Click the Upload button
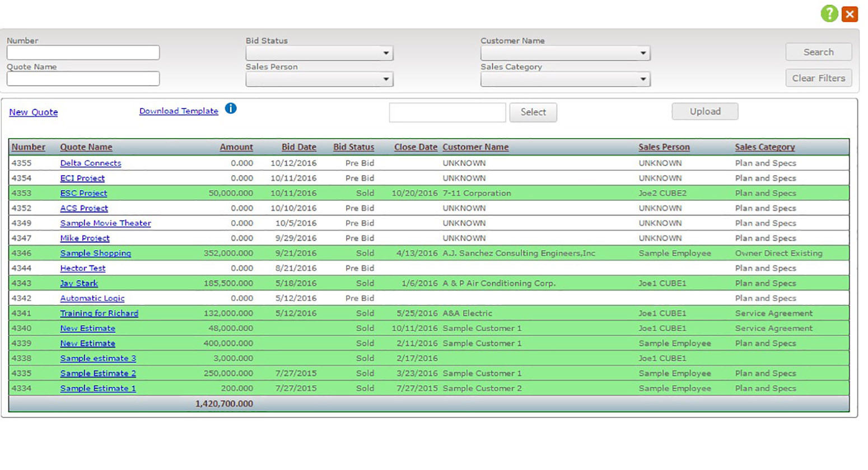868x470 pixels. 704,111
